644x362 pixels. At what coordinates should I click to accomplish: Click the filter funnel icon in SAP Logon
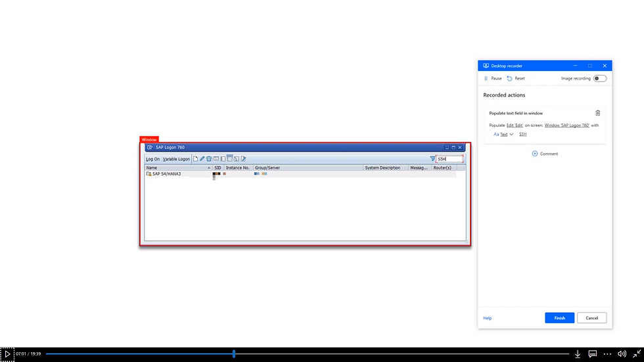click(x=432, y=159)
